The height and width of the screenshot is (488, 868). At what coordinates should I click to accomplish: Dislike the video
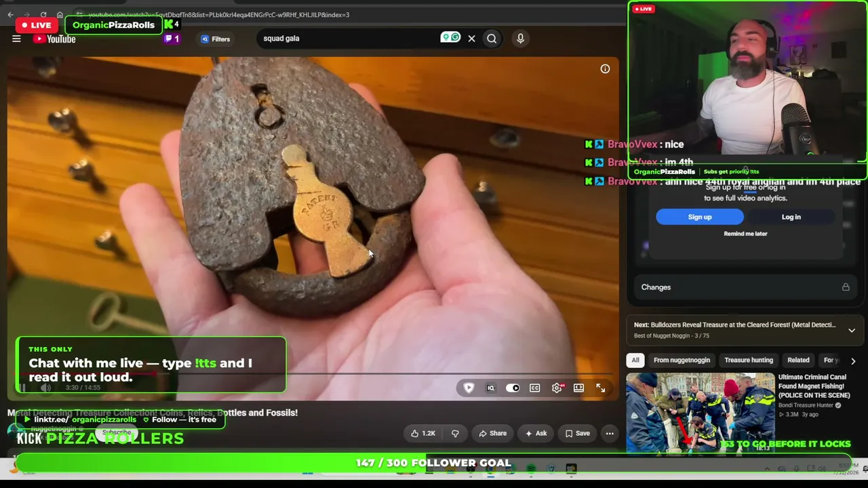coord(455,433)
